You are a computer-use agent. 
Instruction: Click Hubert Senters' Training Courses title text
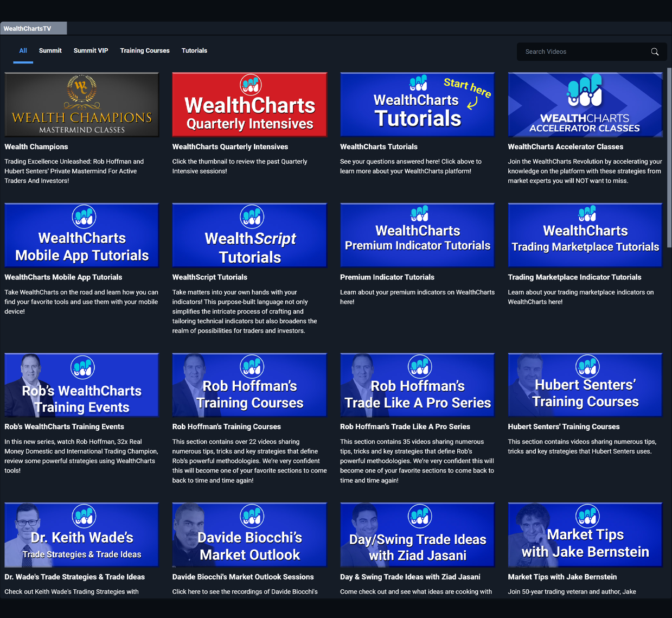(564, 426)
